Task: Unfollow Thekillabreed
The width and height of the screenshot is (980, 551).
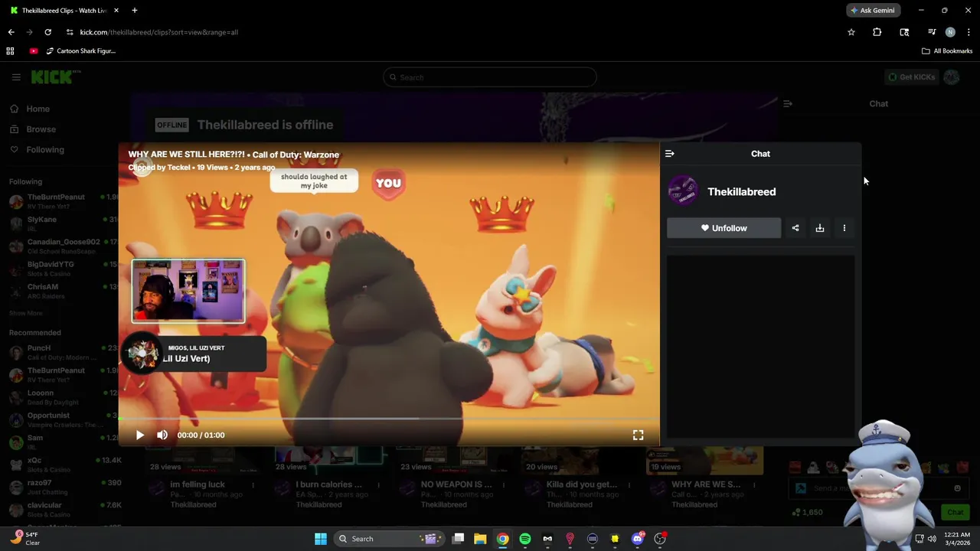Action: (x=724, y=228)
